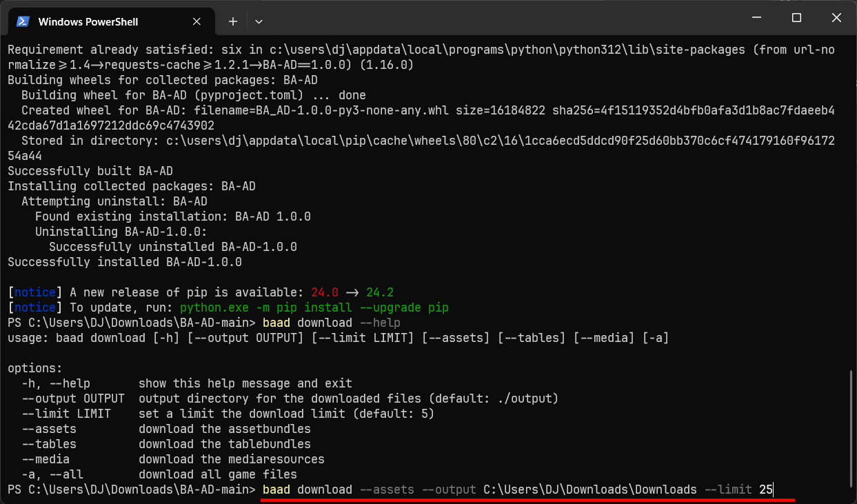Minimize the terminal window
Screen dimensions: 857x504
click(x=756, y=18)
